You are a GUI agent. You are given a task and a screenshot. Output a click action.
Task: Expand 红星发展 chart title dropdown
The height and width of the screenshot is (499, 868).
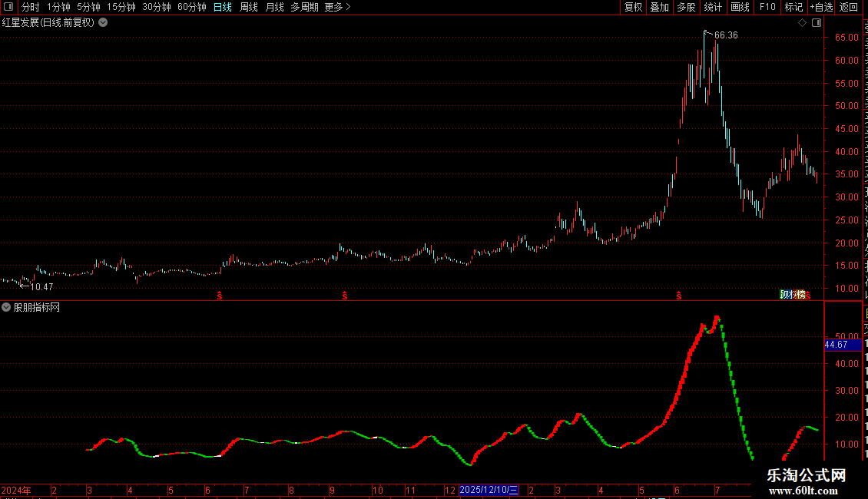[103, 23]
